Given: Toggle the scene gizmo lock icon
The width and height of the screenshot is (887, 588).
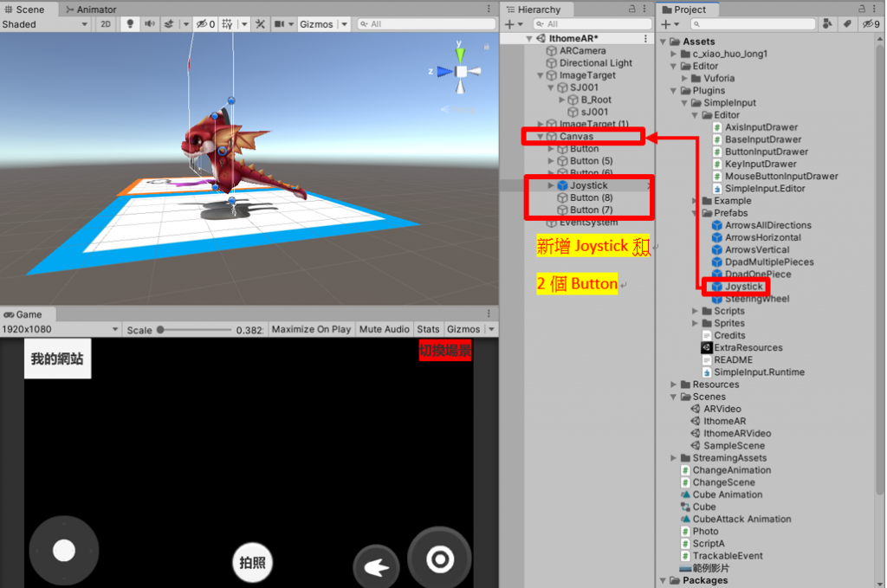Looking at the screenshot, I should [x=487, y=46].
